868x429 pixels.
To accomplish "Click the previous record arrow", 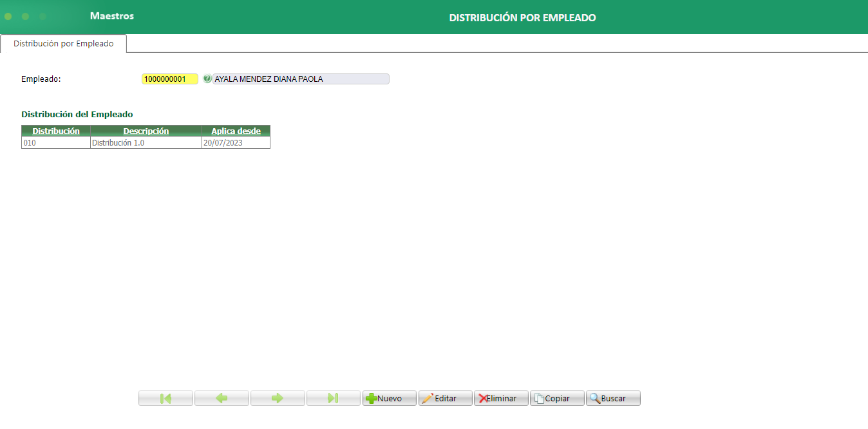I will (x=222, y=397).
